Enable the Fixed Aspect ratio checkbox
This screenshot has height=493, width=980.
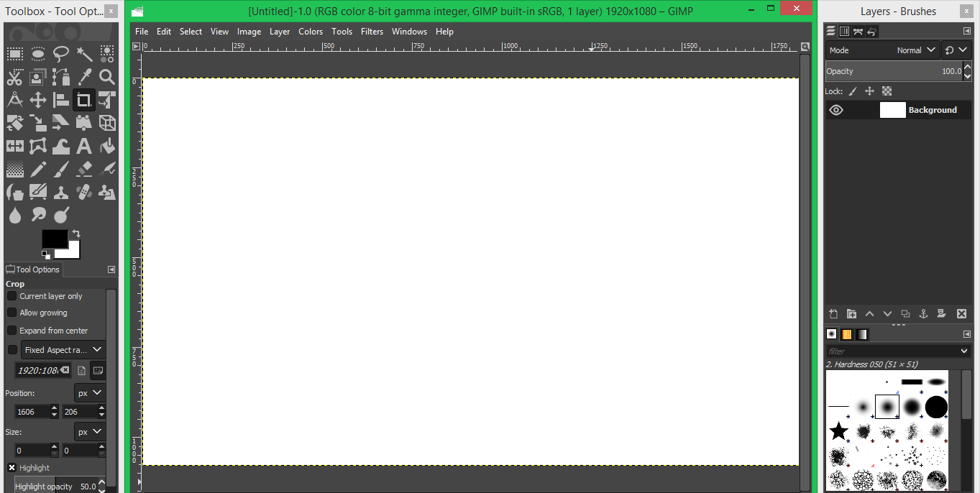12,350
